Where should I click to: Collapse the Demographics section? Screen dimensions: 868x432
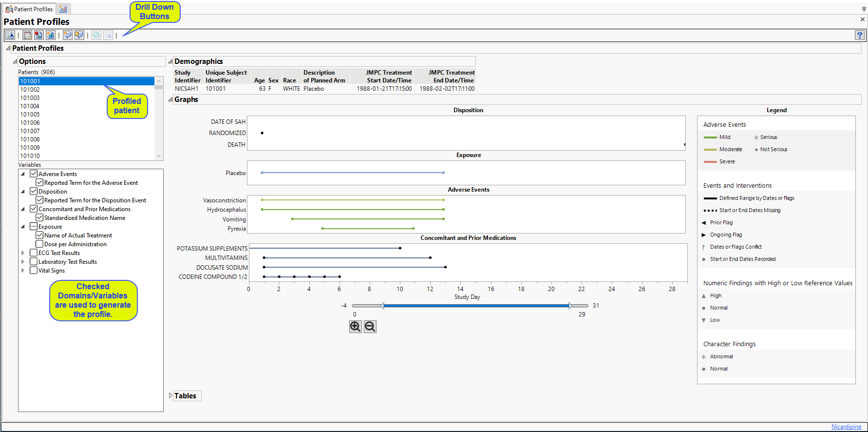click(170, 61)
